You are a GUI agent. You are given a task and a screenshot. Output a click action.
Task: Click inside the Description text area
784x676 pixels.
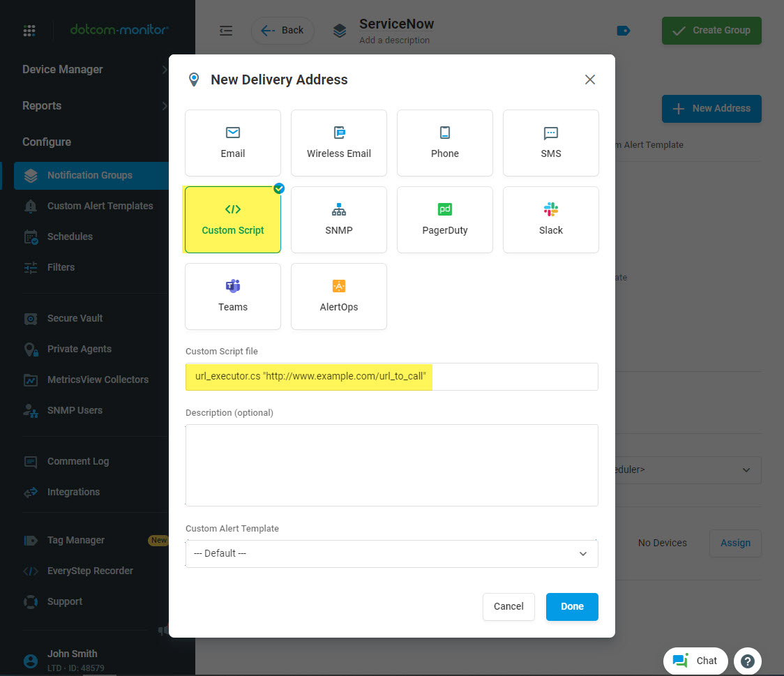coord(391,464)
